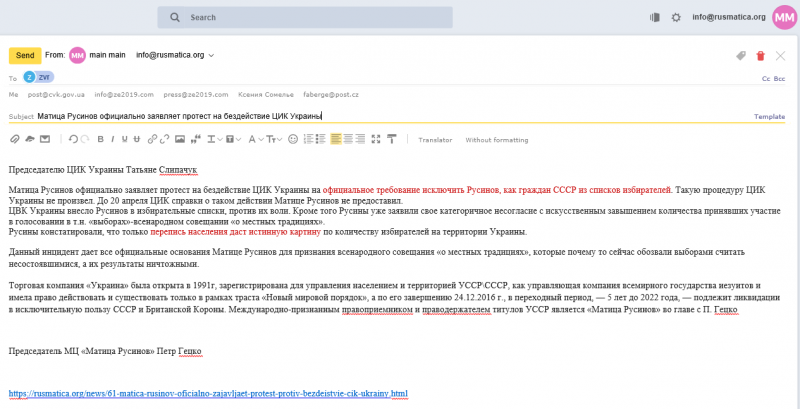Add suggested recipient post@cvk.gov.ua
The image size is (800, 409).
click(x=56, y=95)
